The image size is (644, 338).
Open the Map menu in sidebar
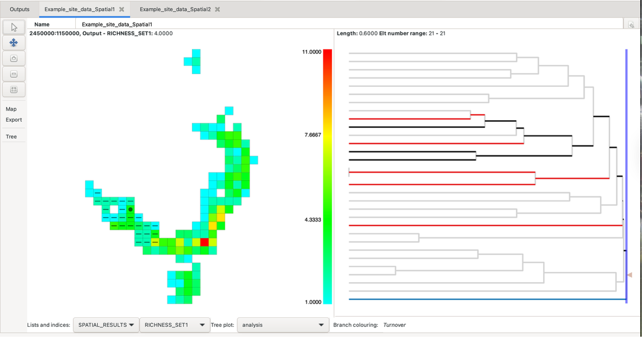[x=11, y=109]
